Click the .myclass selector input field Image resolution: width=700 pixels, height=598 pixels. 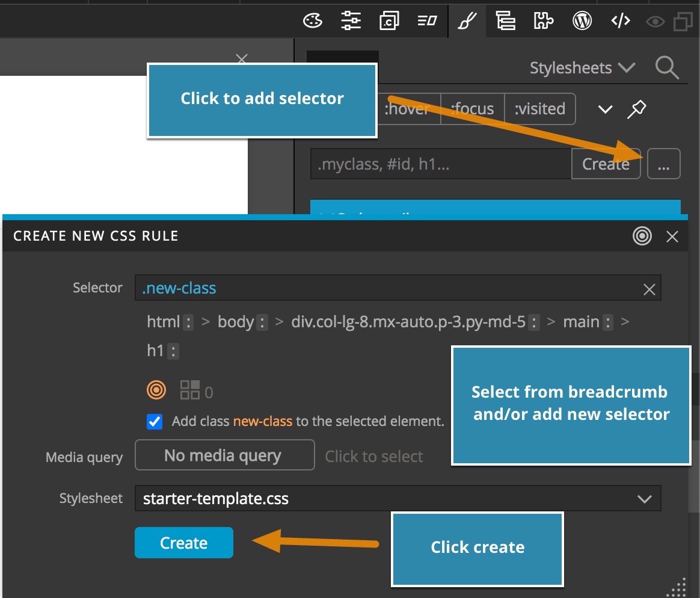pyautogui.click(x=441, y=164)
